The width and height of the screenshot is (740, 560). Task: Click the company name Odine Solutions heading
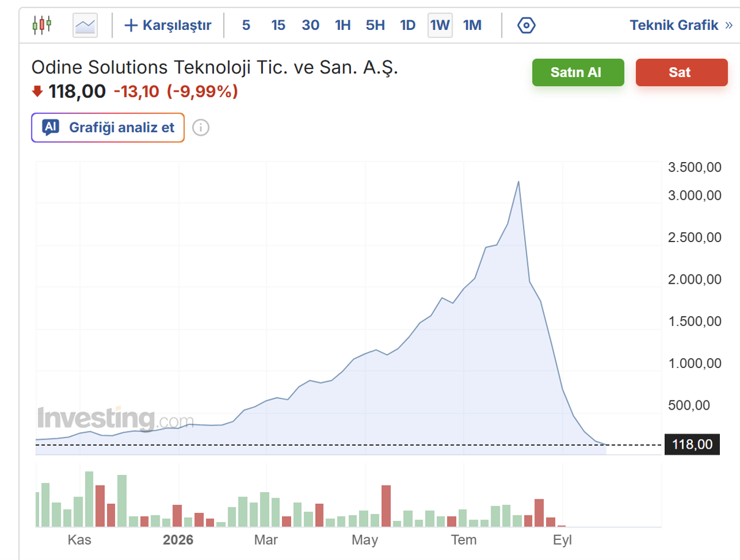[215, 67]
